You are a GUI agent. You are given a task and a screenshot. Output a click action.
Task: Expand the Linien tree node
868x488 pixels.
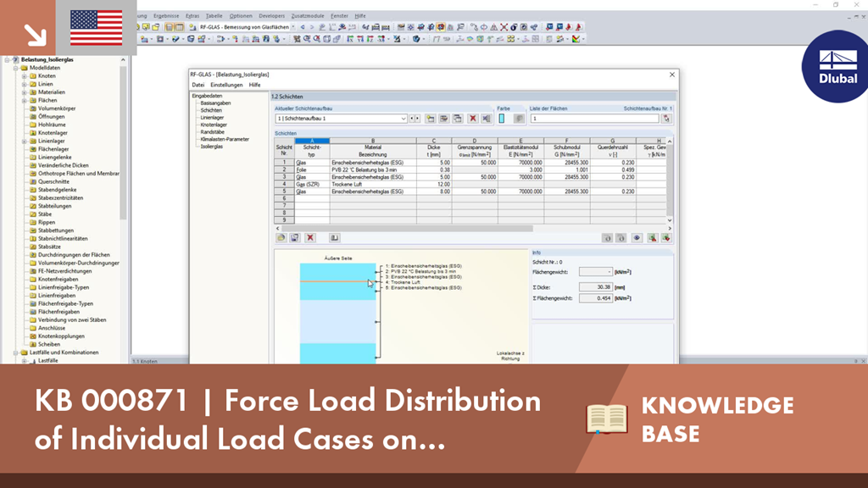(x=25, y=84)
